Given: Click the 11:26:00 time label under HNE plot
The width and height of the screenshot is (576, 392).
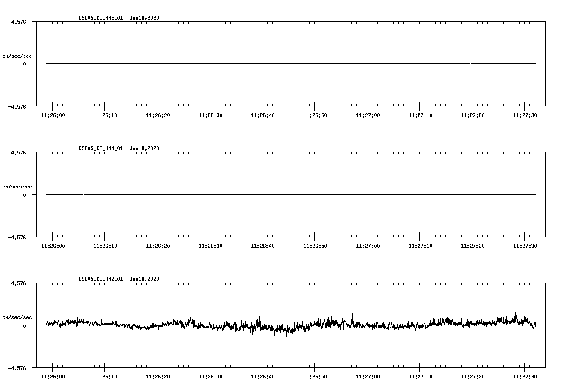Looking at the screenshot, I should [53, 115].
